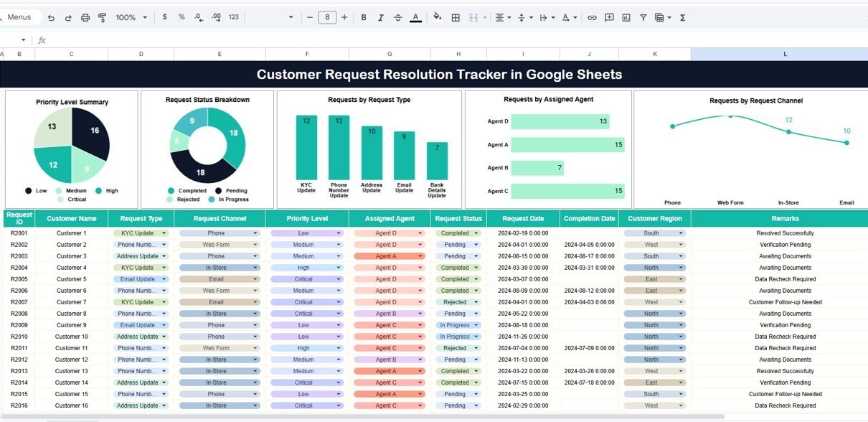Click the increase font size plus button

[x=344, y=17]
